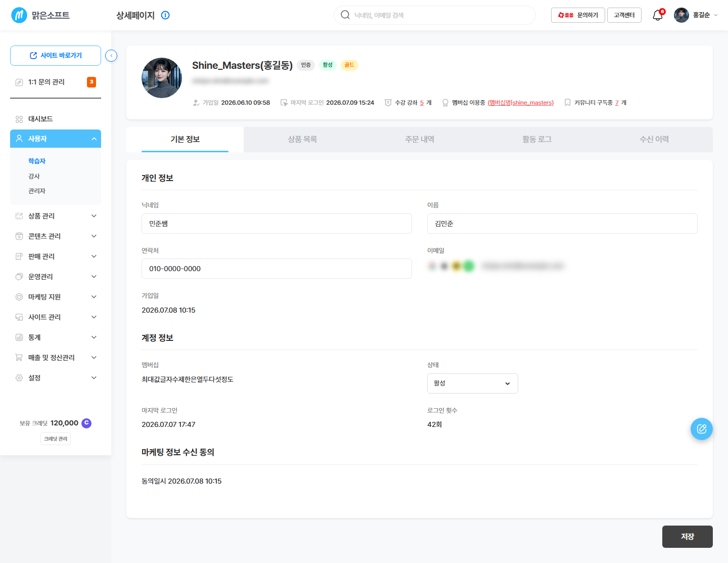Click the 저장 button
728x563 pixels.
688,537
